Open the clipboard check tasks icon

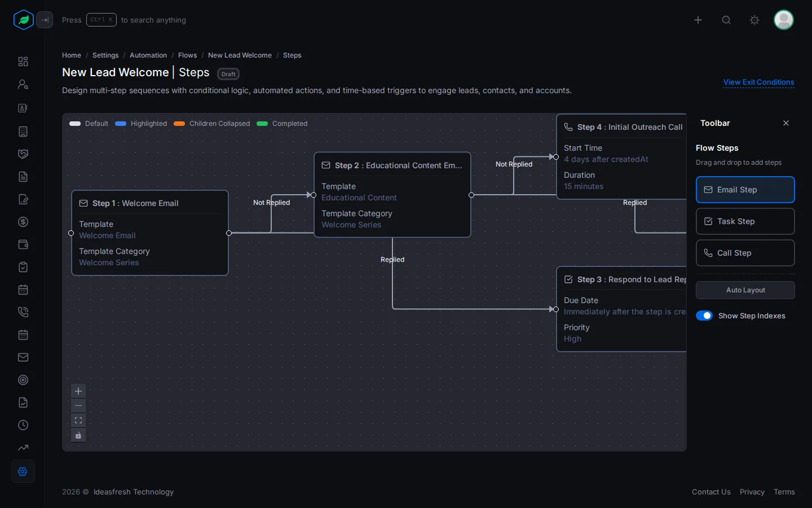23,267
